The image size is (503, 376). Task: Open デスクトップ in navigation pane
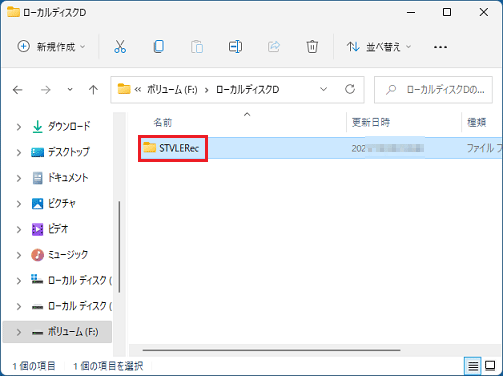(x=69, y=152)
